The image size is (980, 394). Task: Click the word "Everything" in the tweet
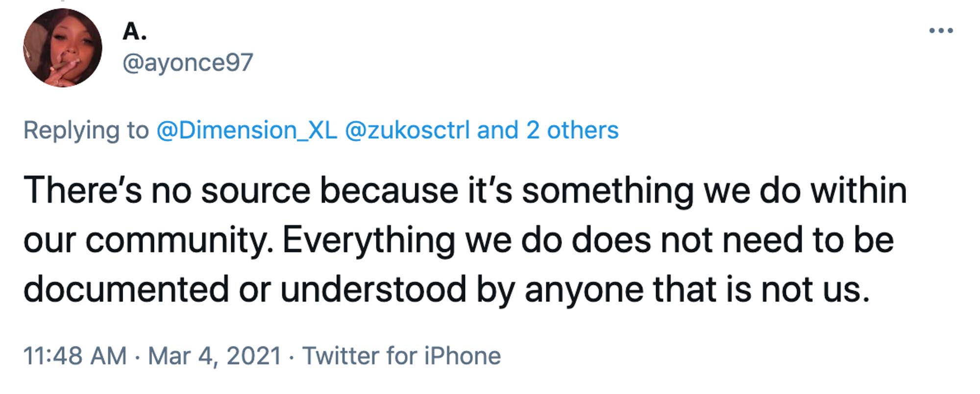[x=368, y=241]
